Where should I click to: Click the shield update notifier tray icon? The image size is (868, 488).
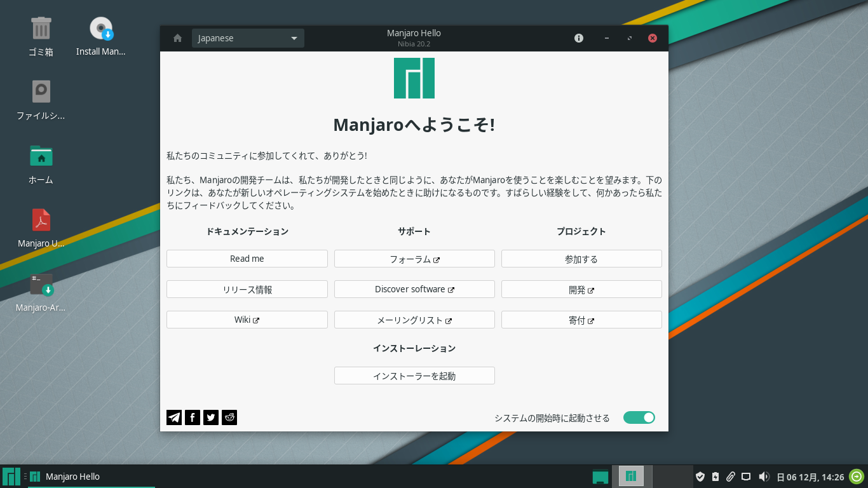pyautogui.click(x=700, y=477)
